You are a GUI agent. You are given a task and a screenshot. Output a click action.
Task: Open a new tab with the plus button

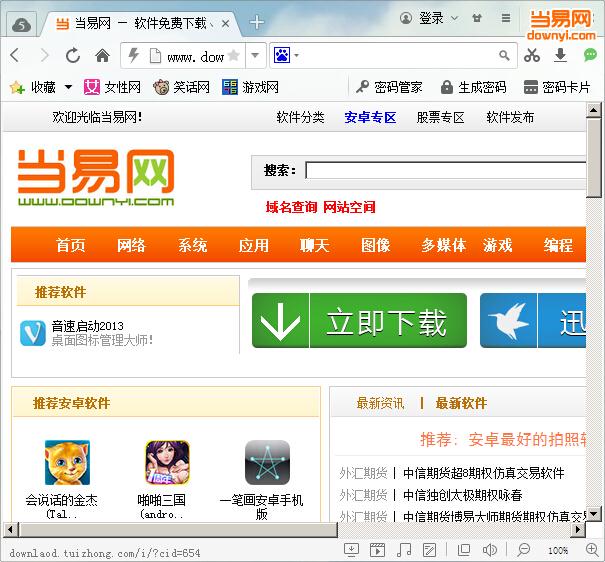(257, 22)
